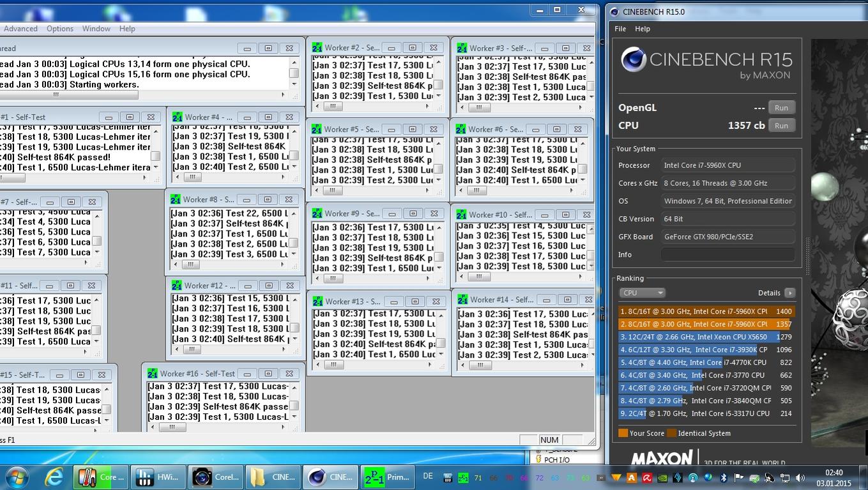Open the Corel capture taskbar button
The image size is (868, 490).
[x=216, y=477]
